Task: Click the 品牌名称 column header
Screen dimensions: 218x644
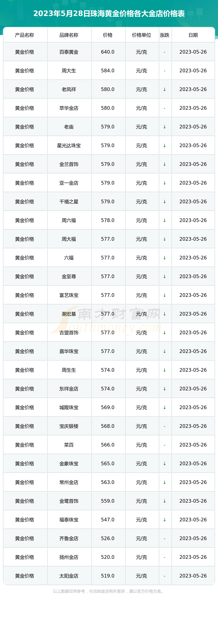Action: (69, 35)
